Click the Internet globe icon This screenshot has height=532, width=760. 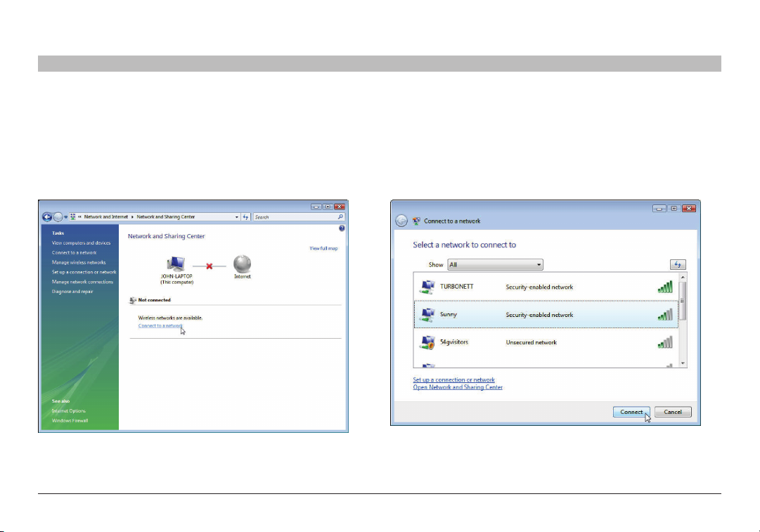click(x=243, y=264)
